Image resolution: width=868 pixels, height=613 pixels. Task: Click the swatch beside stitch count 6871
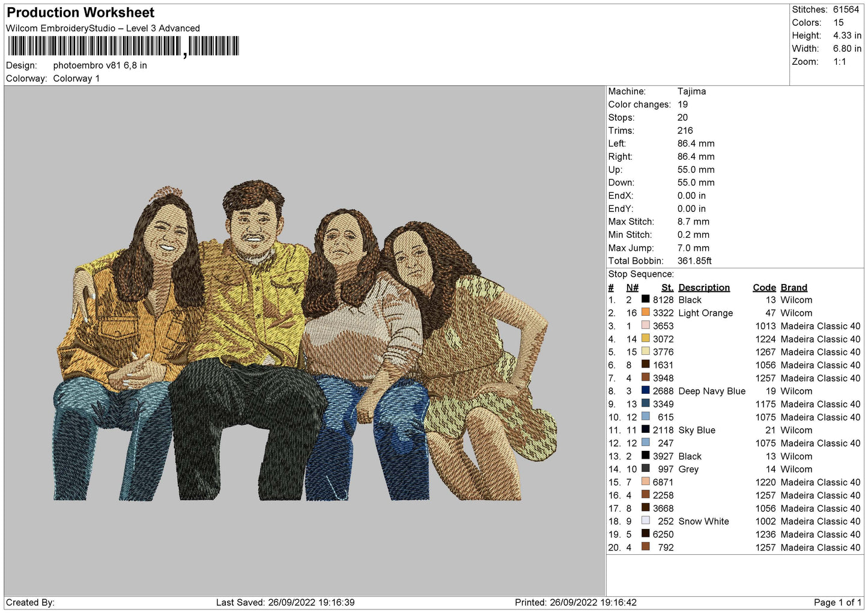point(645,482)
